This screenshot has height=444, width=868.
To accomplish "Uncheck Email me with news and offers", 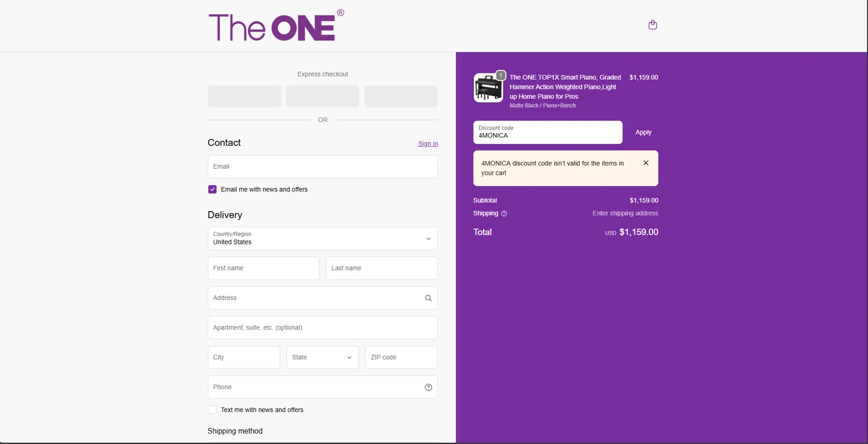I will (x=212, y=190).
